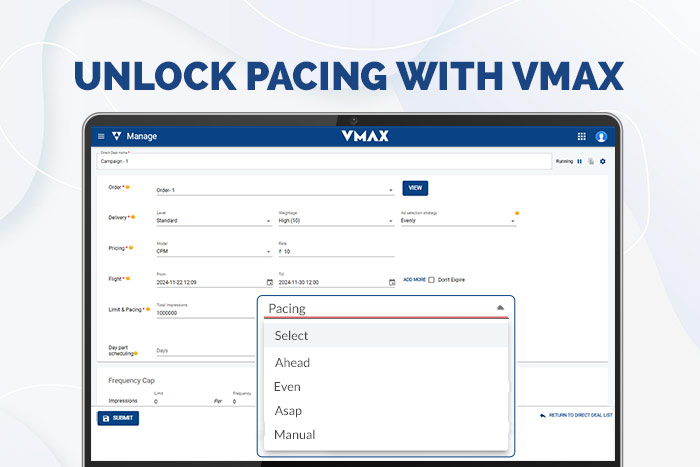
Task: Click the Frequency Cap heading
Action: click(x=131, y=380)
